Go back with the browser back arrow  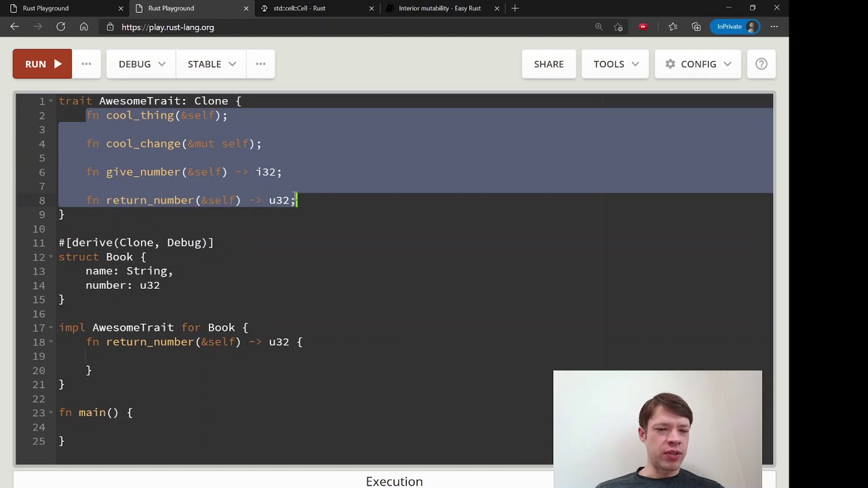point(14,26)
